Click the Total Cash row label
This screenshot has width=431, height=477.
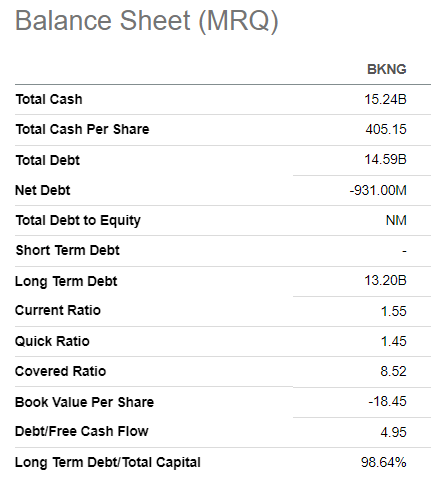(49, 99)
